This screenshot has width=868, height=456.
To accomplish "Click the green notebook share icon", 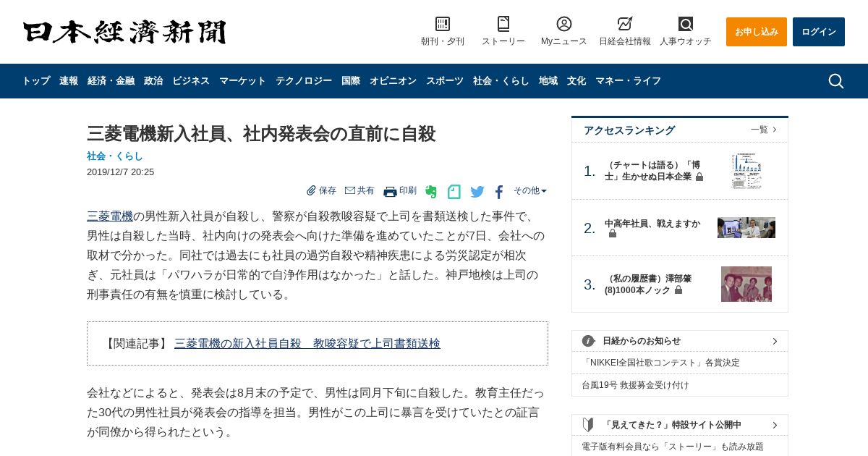I will [454, 192].
